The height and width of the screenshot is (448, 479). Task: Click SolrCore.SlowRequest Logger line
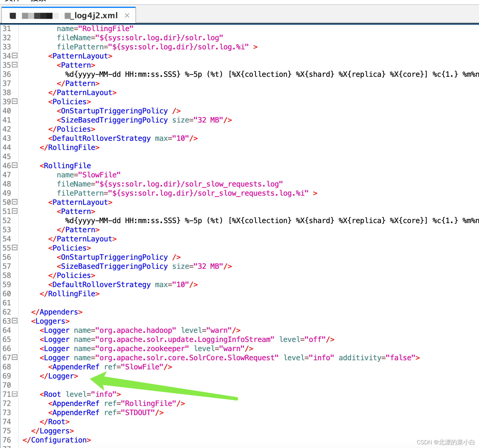click(x=230, y=358)
